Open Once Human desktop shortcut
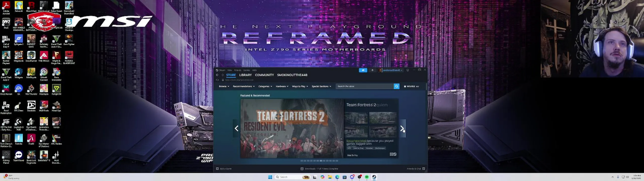 tap(6, 90)
